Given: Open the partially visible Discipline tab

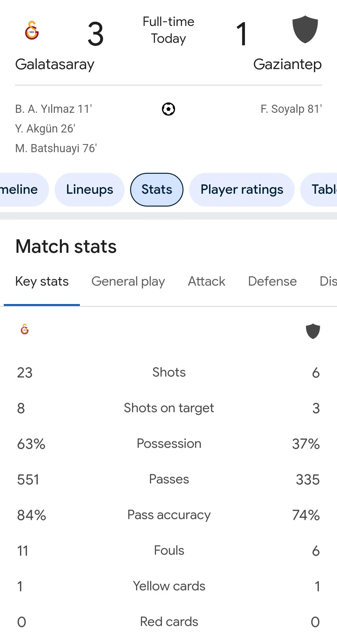Looking at the screenshot, I should point(328,282).
